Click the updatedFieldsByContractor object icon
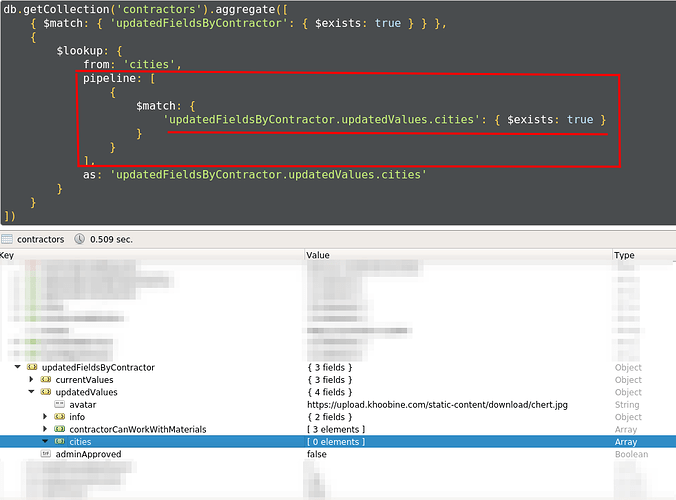 tap(32, 368)
